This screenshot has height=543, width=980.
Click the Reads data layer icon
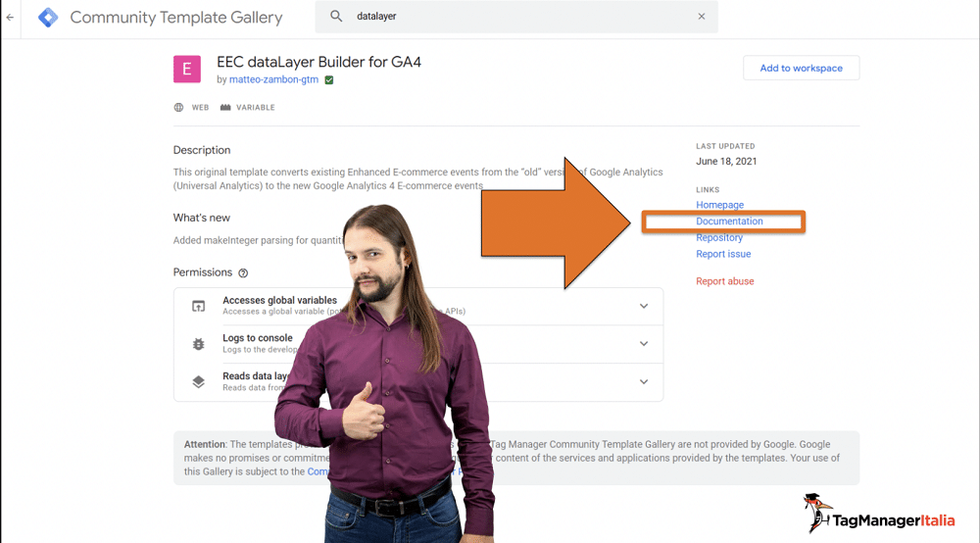click(198, 382)
